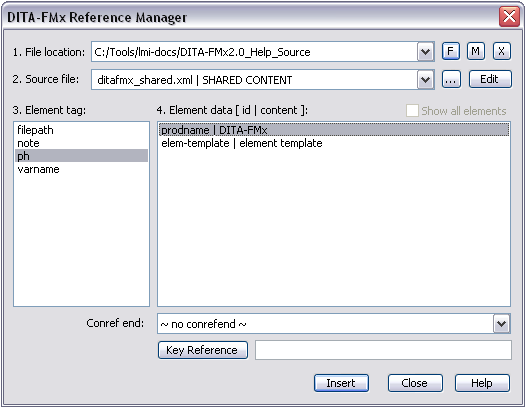
Task: Enable the Show all elements checkbox
Action: click(412, 111)
